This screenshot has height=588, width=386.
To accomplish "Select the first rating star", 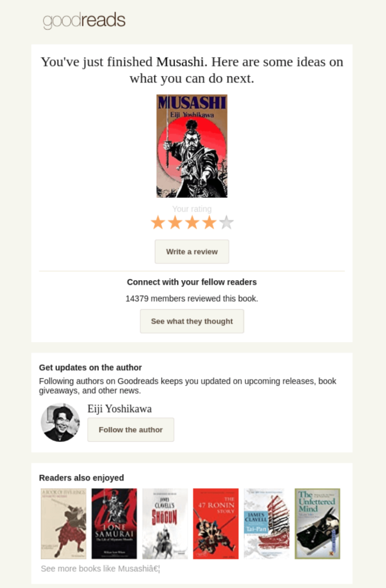I will (158, 222).
